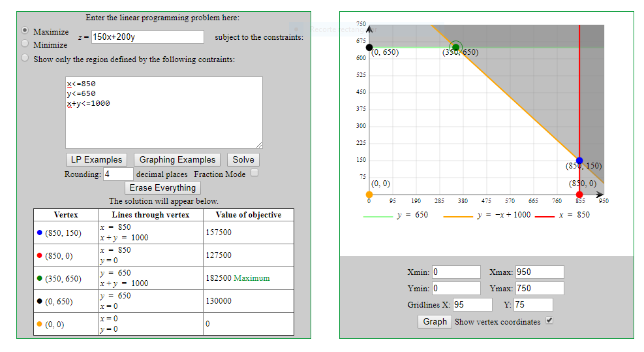Enable the Fraction Mode checkbox
Viewport: 644px width, 352px height.
pyautogui.click(x=255, y=173)
